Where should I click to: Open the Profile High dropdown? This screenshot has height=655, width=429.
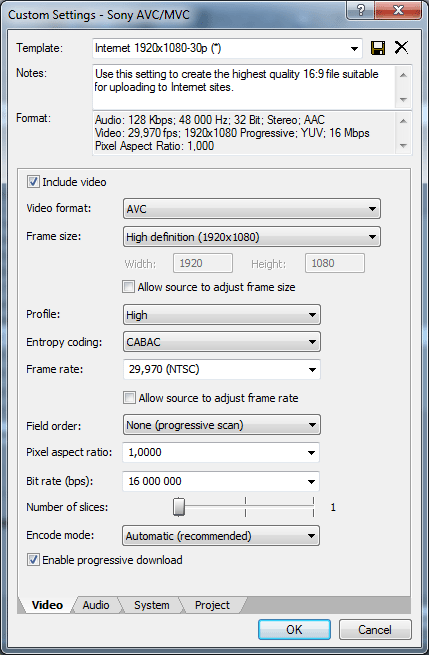click(222, 315)
